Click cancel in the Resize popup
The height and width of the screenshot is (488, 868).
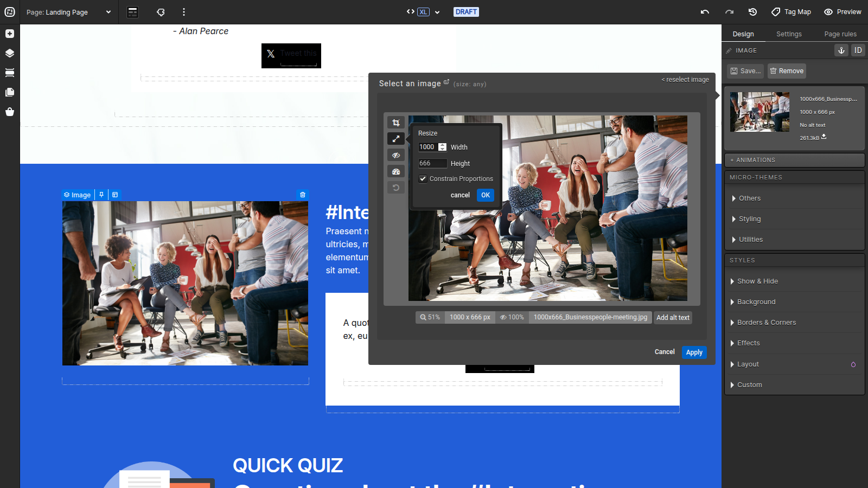[x=460, y=195]
